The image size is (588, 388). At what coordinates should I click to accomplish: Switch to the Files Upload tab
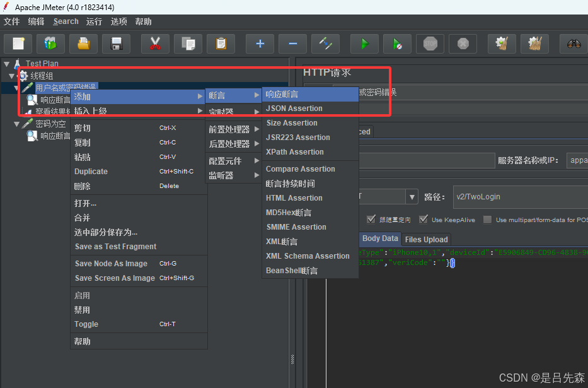pos(426,239)
